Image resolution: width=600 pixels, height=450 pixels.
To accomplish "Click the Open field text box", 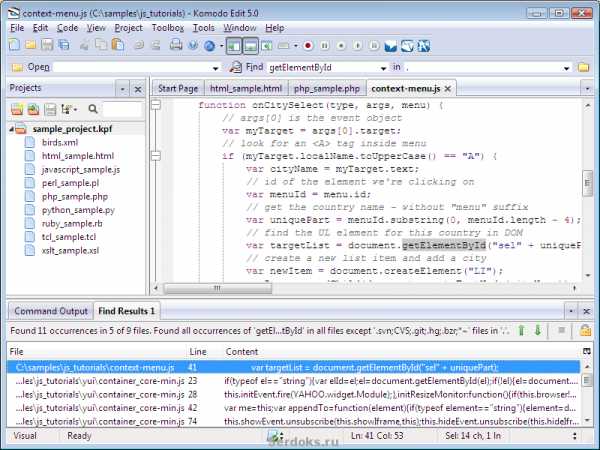I will coord(132,68).
